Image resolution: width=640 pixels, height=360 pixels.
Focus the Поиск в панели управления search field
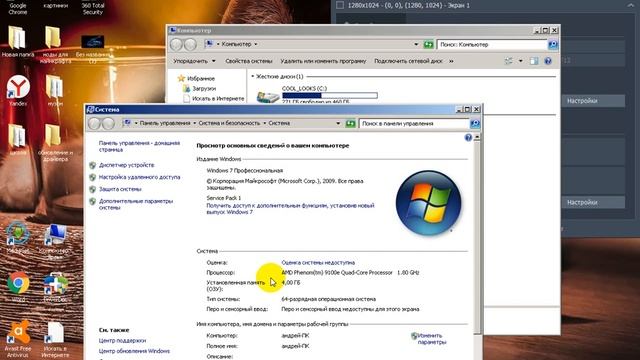(x=414, y=123)
